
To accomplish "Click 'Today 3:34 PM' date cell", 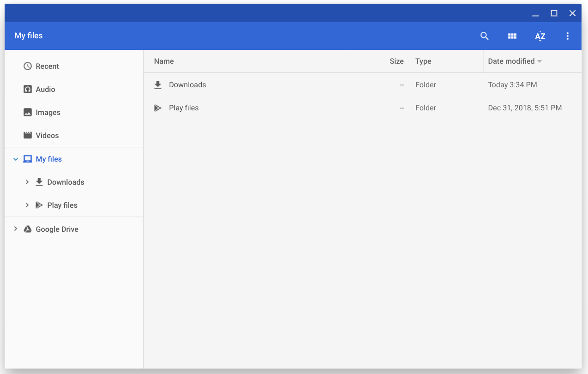I will click(512, 84).
